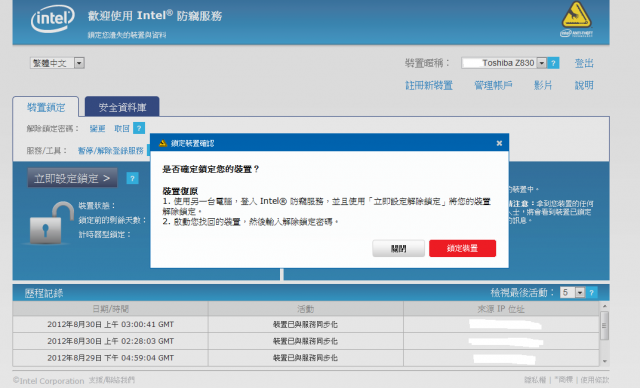Open the 管理帳戶 link

tap(493, 85)
